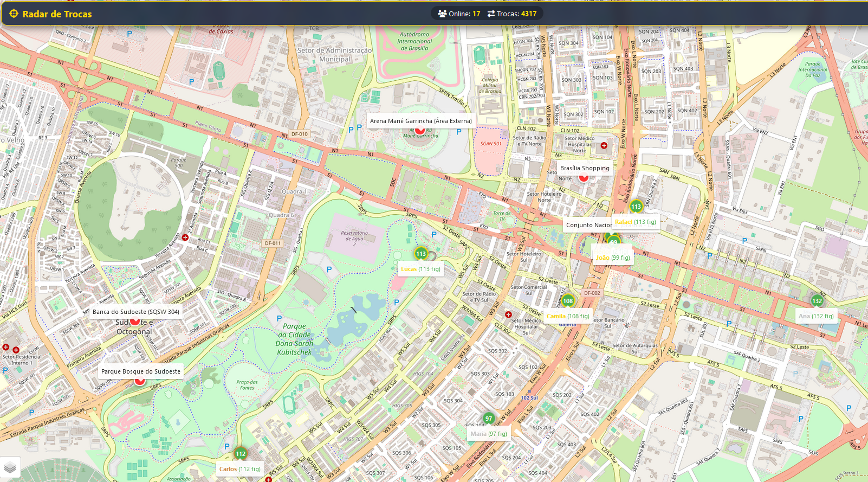
Task: Click the online users icon
Action: (x=442, y=14)
